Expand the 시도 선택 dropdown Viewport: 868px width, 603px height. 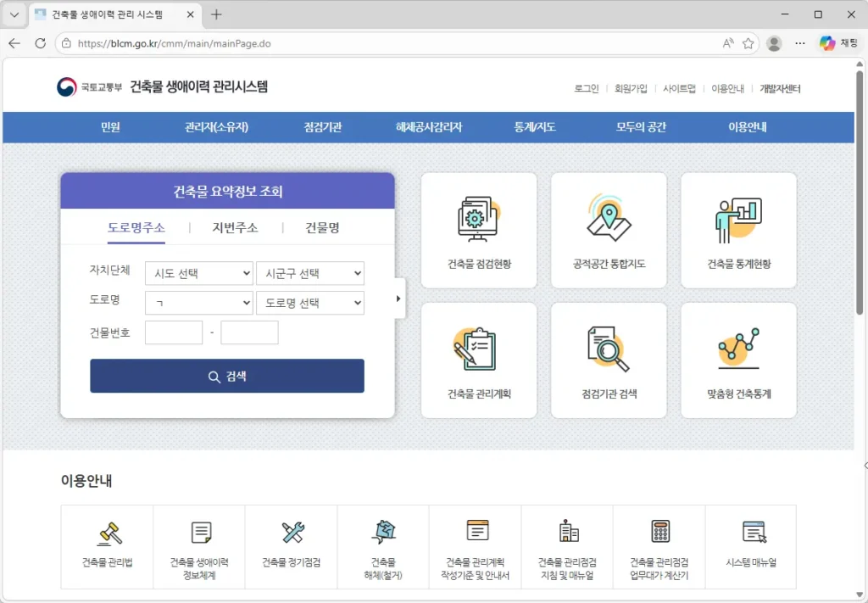coord(199,273)
